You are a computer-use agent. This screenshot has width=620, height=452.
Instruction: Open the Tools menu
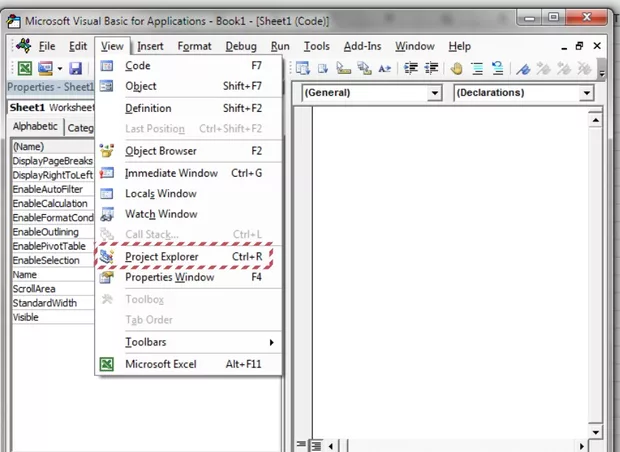[x=316, y=46]
